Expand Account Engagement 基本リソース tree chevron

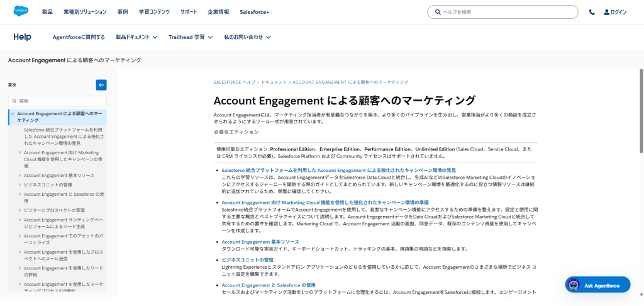pos(19,176)
